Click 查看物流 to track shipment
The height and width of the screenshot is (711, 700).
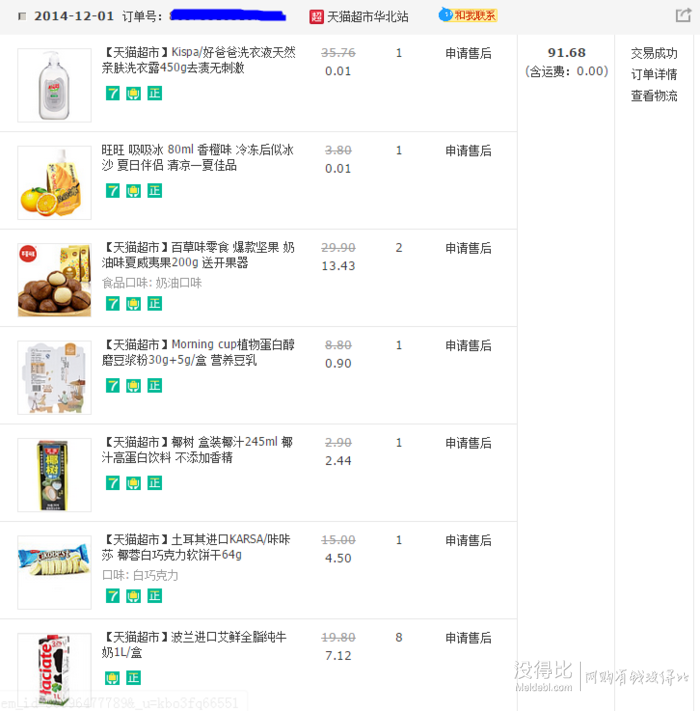point(654,96)
